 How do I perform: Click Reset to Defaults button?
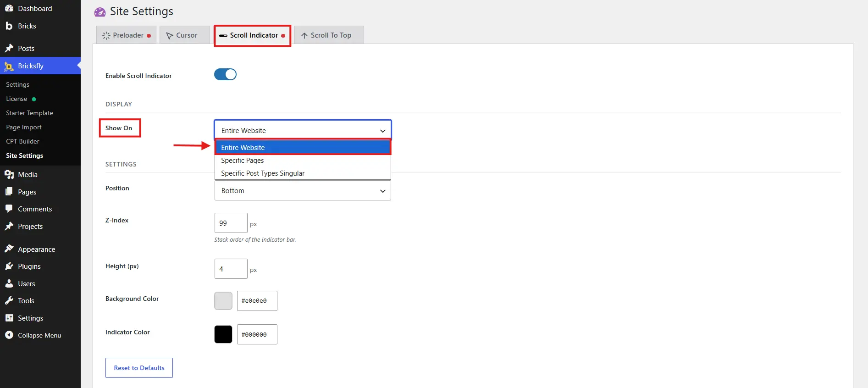(139, 368)
